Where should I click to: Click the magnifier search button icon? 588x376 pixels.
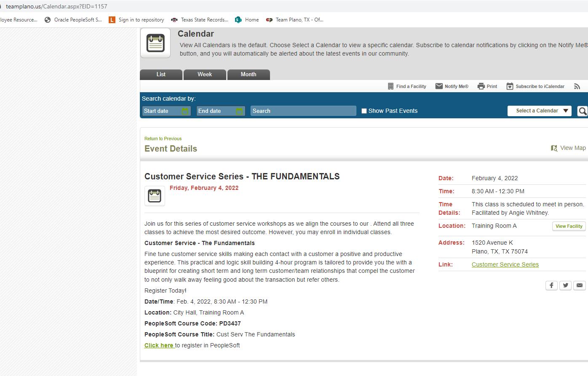(x=583, y=111)
